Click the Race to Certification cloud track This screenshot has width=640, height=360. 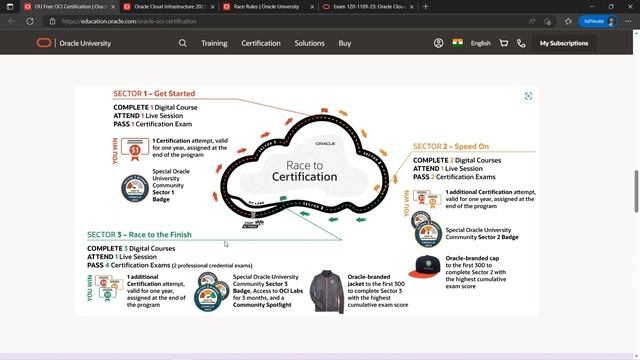point(304,167)
